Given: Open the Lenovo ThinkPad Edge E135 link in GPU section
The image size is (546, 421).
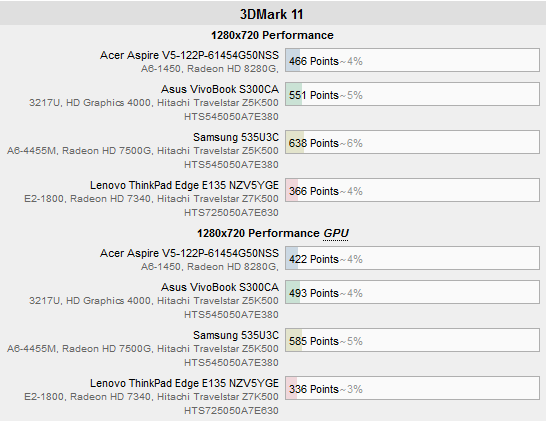Looking at the screenshot, I should pos(185,383).
